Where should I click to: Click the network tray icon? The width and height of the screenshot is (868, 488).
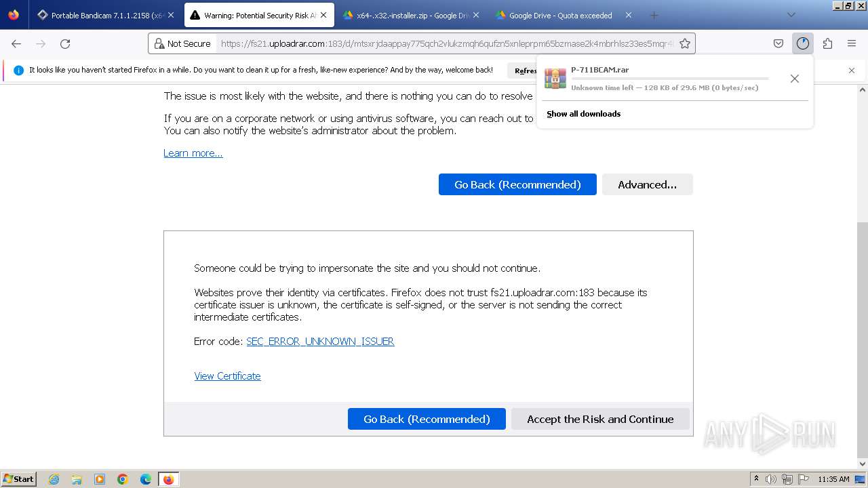[x=787, y=479]
